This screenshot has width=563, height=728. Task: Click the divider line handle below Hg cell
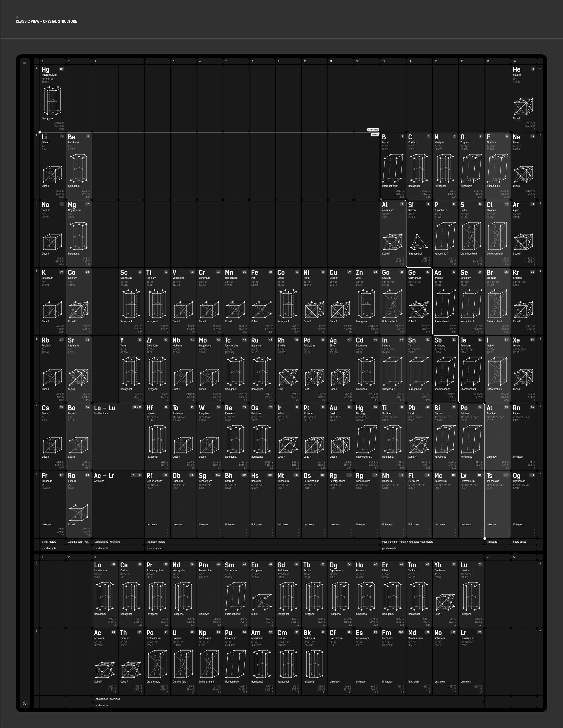40,132
